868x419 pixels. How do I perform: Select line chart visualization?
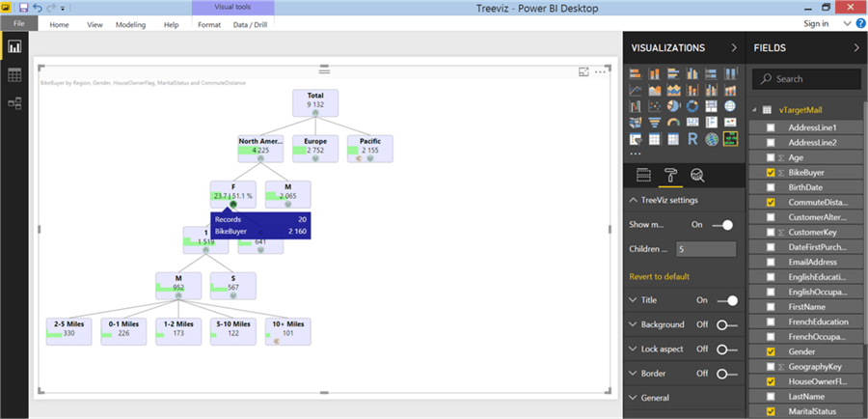point(636,90)
